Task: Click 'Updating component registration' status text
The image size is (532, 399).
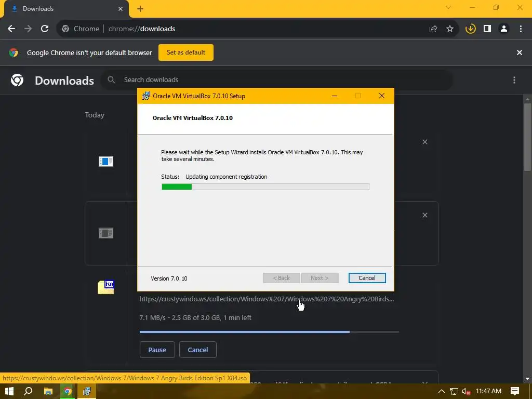Action: (x=227, y=177)
